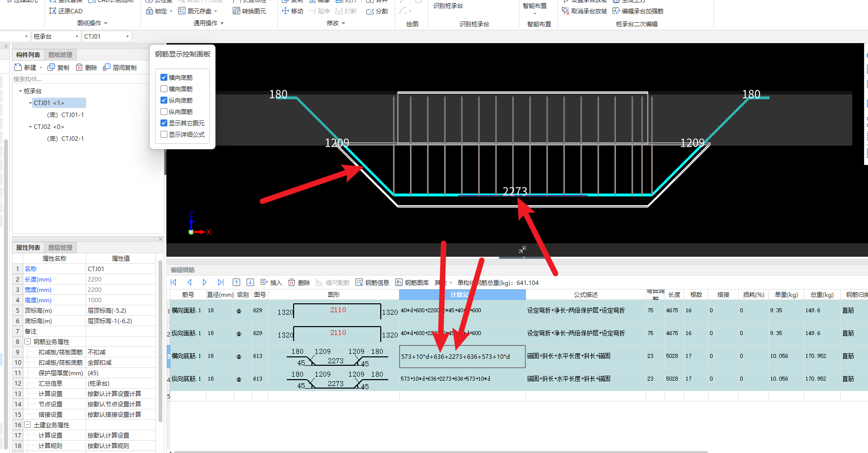Switch to the 构件列表 tab
Image resolution: width=868 pixels, height=453 pixels.
point(28,55)
